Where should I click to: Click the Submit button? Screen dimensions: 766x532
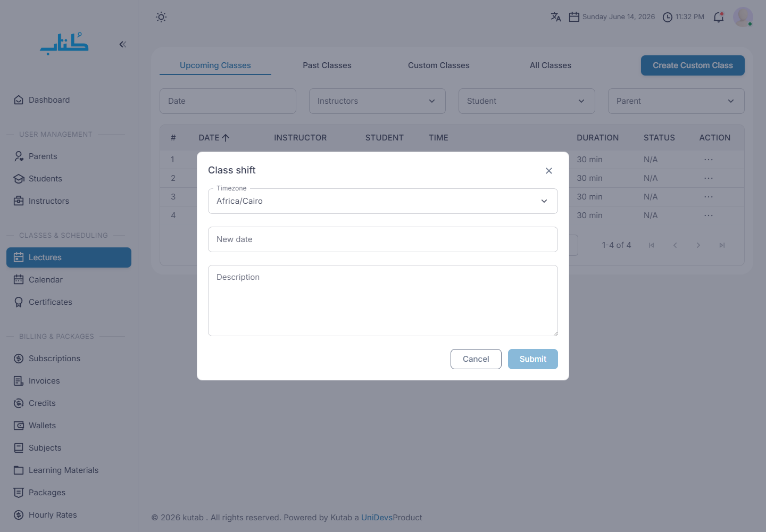click(533, 359)
